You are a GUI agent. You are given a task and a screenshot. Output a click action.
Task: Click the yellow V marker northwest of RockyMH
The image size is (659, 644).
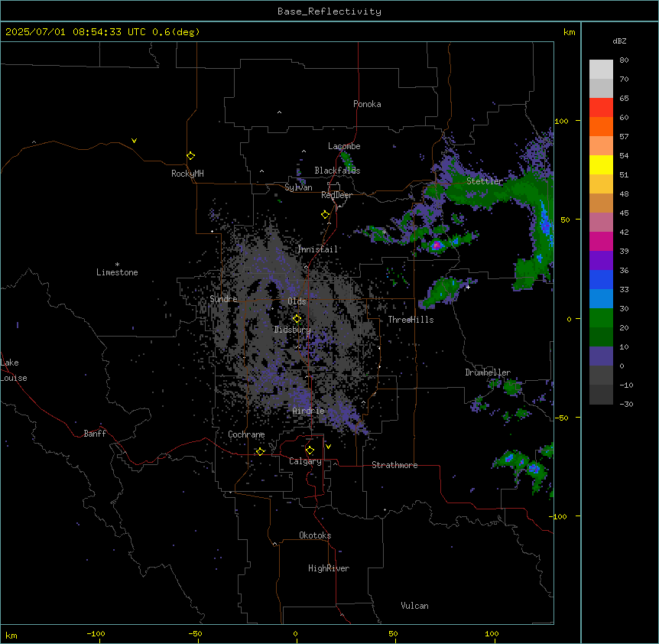tap(134, 141)
